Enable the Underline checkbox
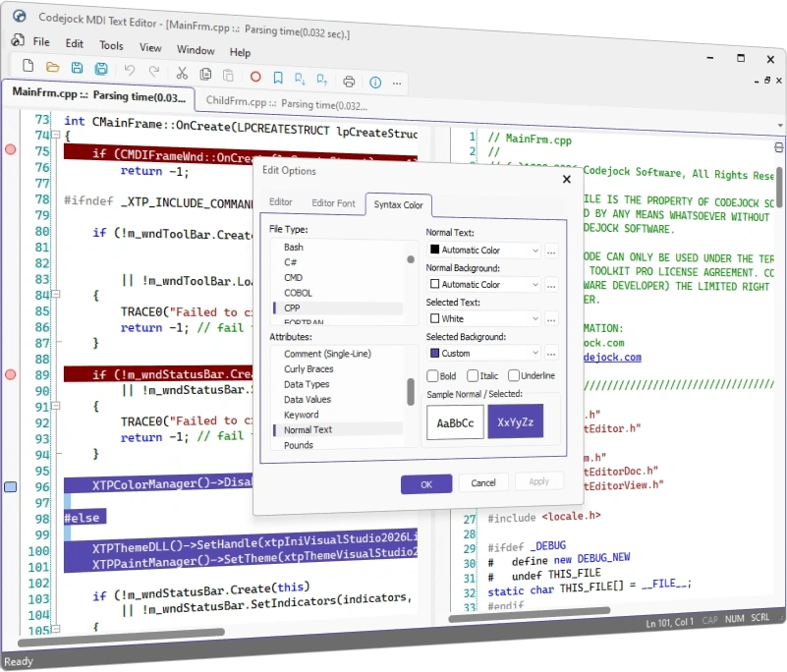The width and height of the screenshot is (787, 672). 514,375
